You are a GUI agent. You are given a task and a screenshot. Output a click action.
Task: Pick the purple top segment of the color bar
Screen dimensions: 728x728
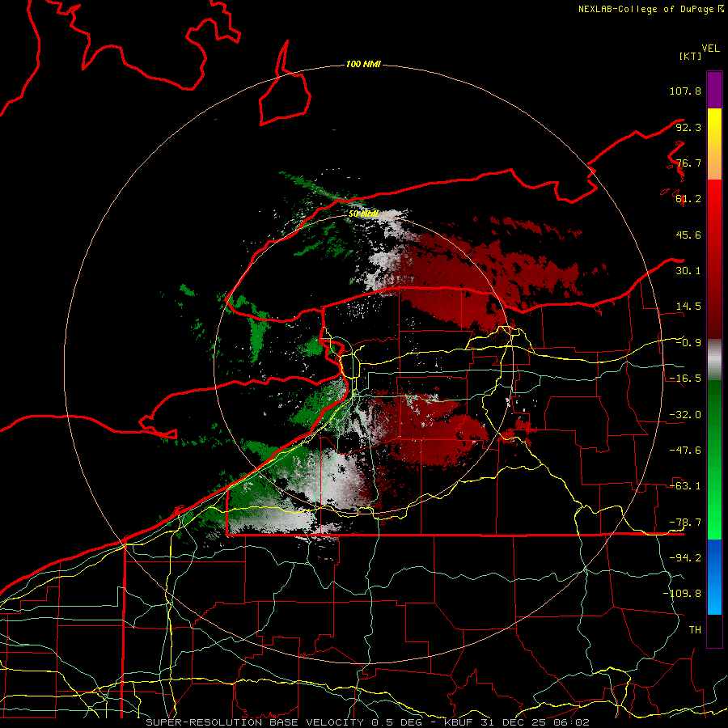coord(714,90)
